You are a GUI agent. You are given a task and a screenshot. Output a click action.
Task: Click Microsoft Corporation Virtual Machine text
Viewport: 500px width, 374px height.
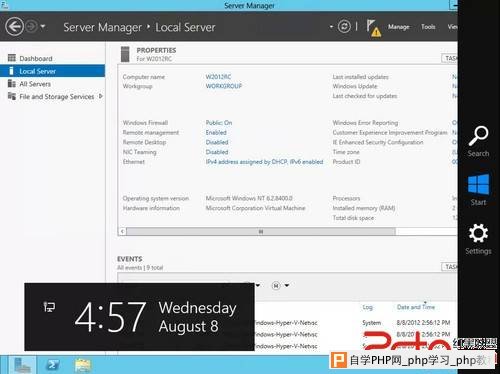click(x=255, y=208)
